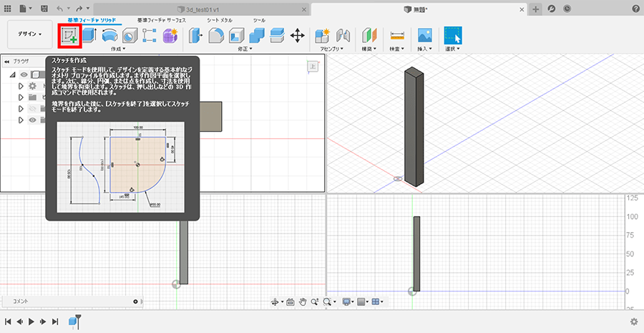Click the Save disk icon
Viewport: 644px width, 333px height.
click(x=45, y=9)
